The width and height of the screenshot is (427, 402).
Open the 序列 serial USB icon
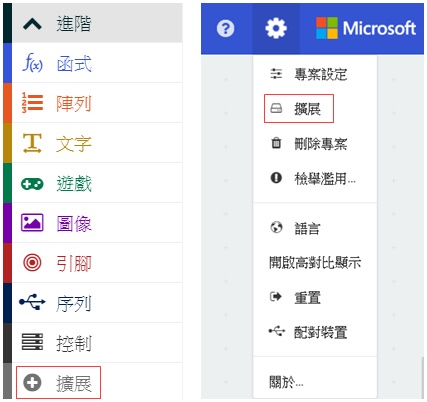click(x=32, y=302)
